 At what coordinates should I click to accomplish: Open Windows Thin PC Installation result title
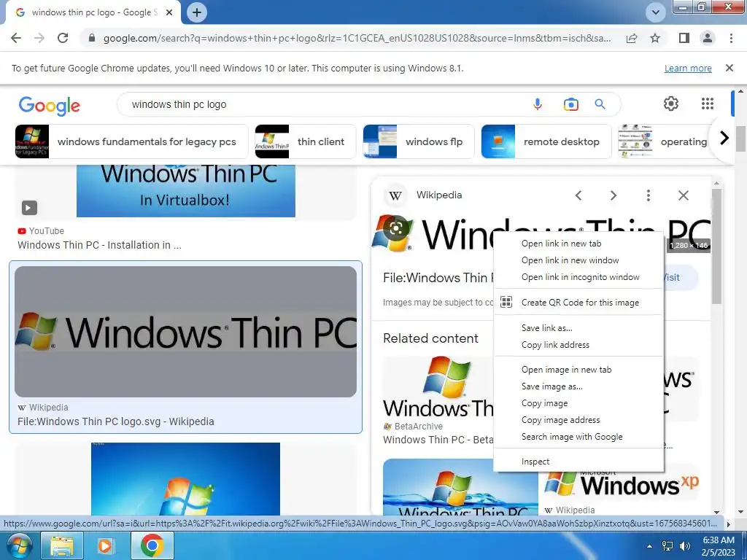coord(99,245)
